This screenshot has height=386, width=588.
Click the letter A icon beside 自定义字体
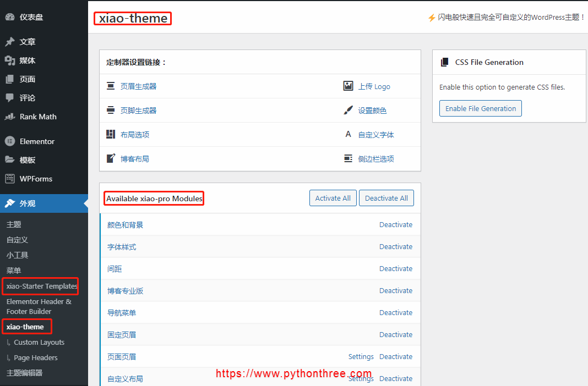coord(349,134)
